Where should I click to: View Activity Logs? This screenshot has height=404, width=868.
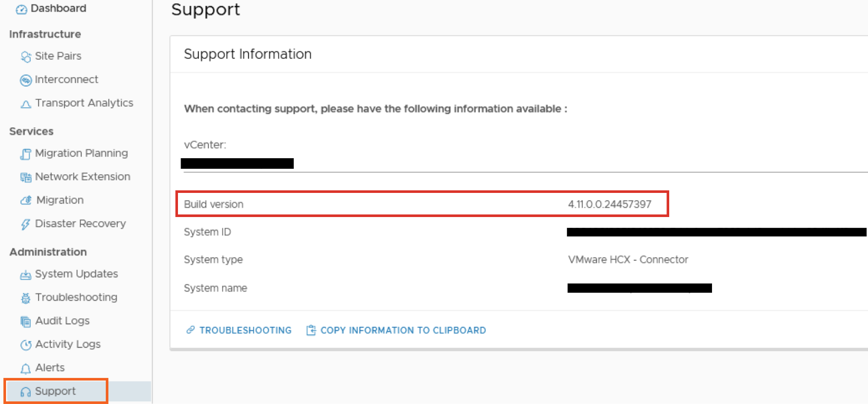pos(68,344)
